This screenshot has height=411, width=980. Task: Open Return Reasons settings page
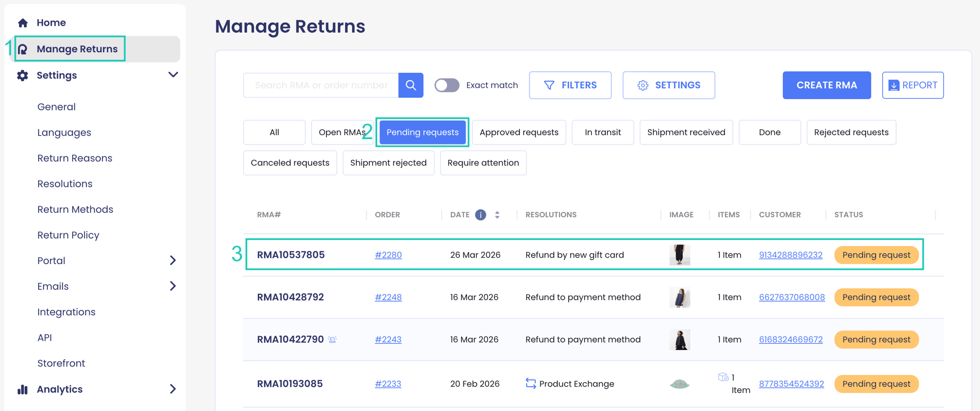point(75,158)
